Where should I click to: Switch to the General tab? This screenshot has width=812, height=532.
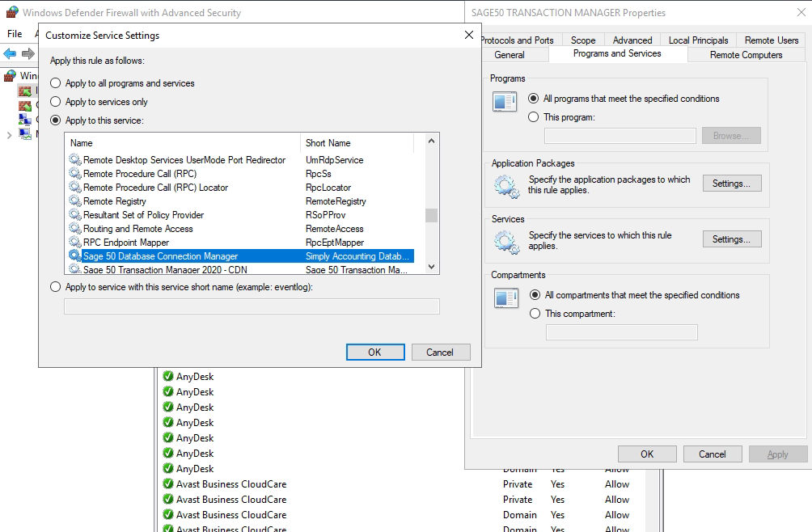point(510,55)
